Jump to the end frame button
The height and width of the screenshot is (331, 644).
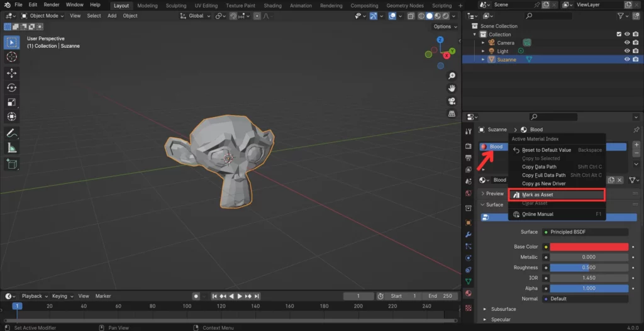[x=257, y=296]
